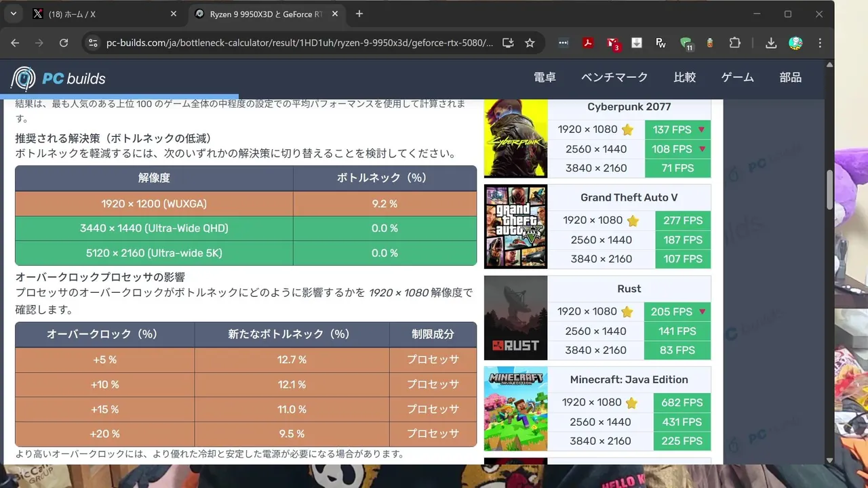
Task: Close the X home tab
Action: coord(173,14)
